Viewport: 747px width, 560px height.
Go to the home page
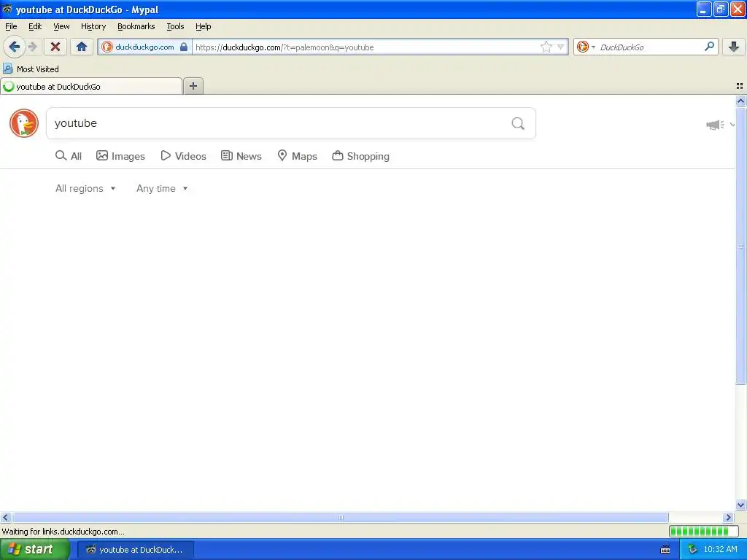pyautogui.click(x=82, y=47)
